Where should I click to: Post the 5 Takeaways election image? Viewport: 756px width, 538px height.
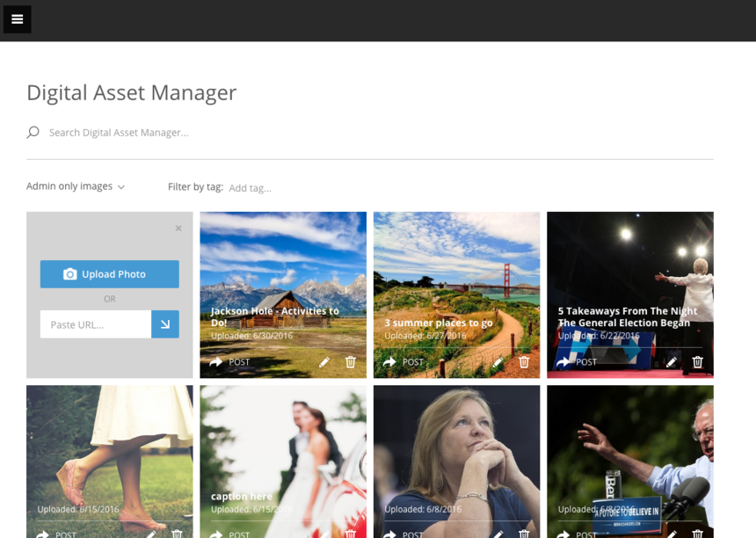(x=577, y=362)
